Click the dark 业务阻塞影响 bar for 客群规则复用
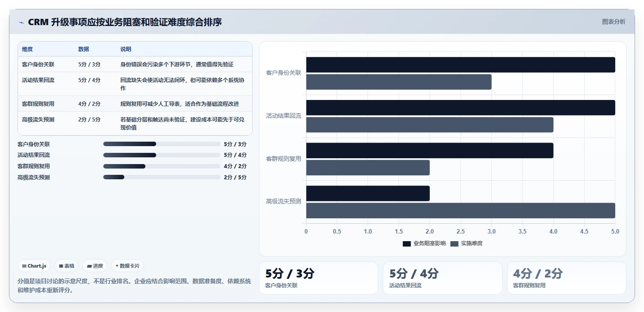The width and height of the screenshot is (644, 312). point(429,151)
